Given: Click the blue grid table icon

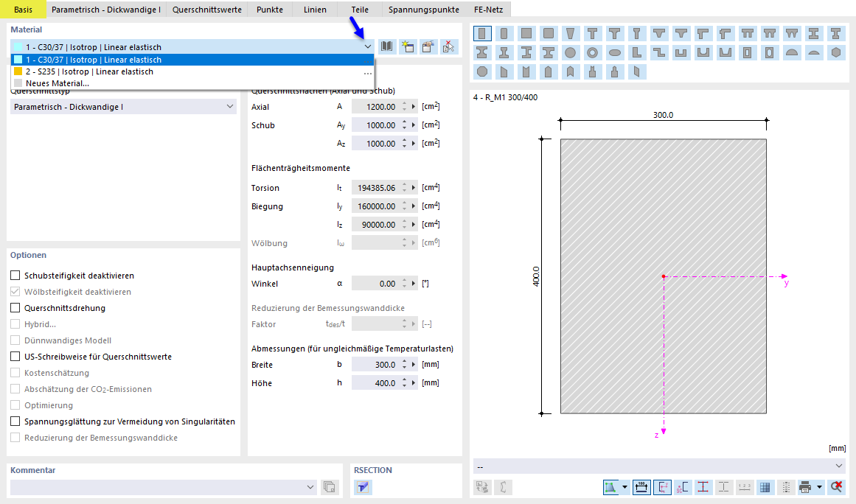Looking at the screenshot, I should 765,486.
